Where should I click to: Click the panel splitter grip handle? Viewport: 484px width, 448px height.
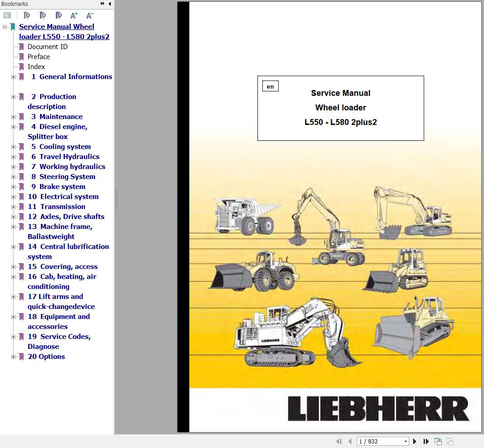tap(116, 199)
